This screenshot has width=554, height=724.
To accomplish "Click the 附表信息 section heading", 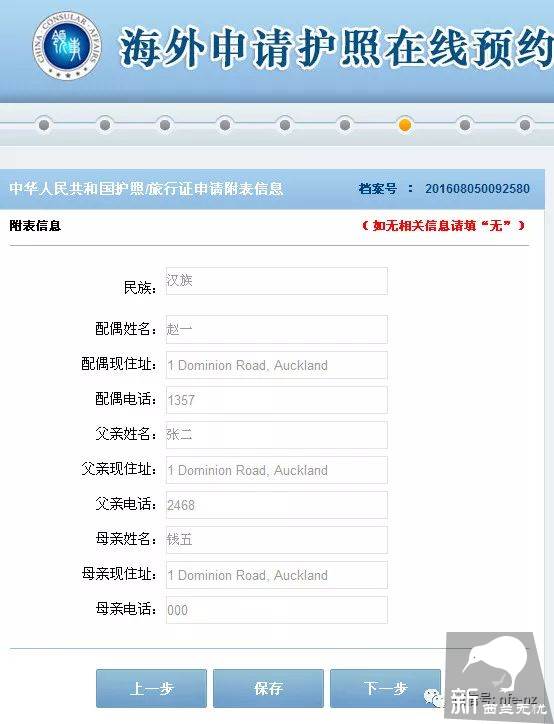I will point(35,226).
